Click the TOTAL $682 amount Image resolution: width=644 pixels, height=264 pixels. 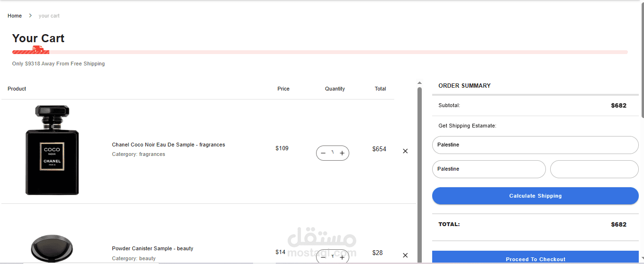(619, 225)
